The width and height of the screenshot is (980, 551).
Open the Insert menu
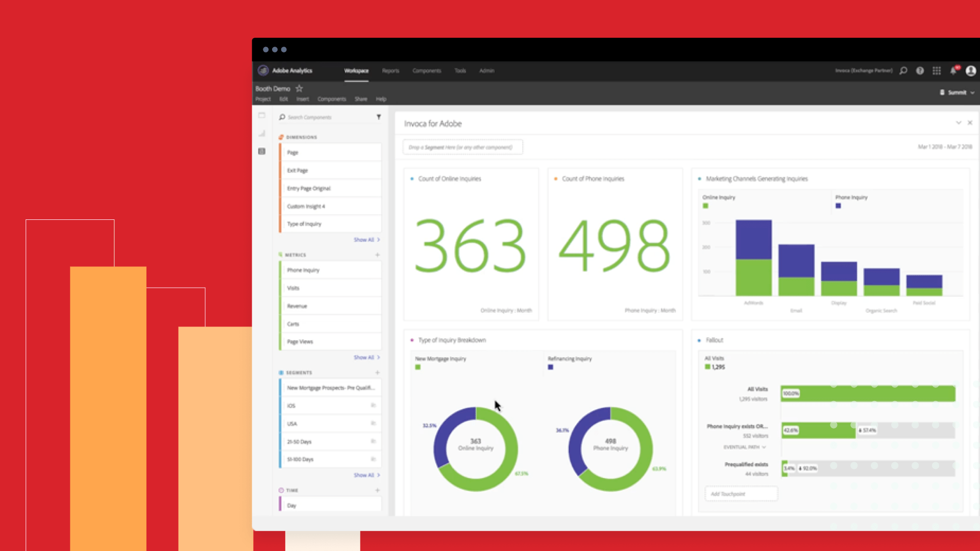(303, 99)
